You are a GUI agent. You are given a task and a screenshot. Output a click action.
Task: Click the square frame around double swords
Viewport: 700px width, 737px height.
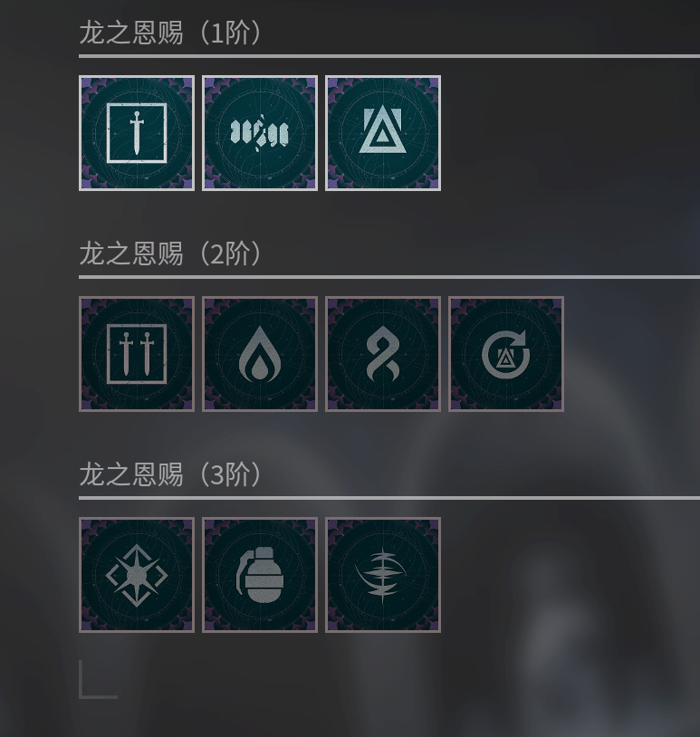click(137, 354)
